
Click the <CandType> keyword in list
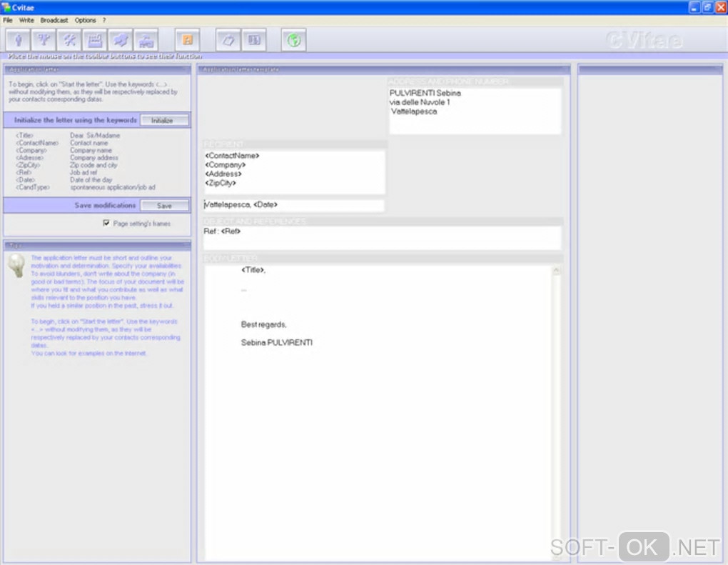pyautogui.click(x=33, y=187)
